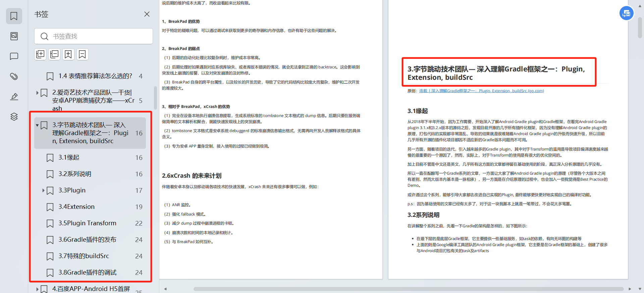644x293 pixels.
Task: Open the 连载 | 深入理解Gradle框架之一 source link
Action: [x=481, y=91]
